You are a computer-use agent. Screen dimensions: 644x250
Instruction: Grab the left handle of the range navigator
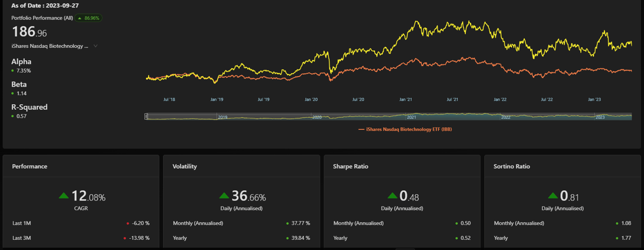[x=147, y=116]
